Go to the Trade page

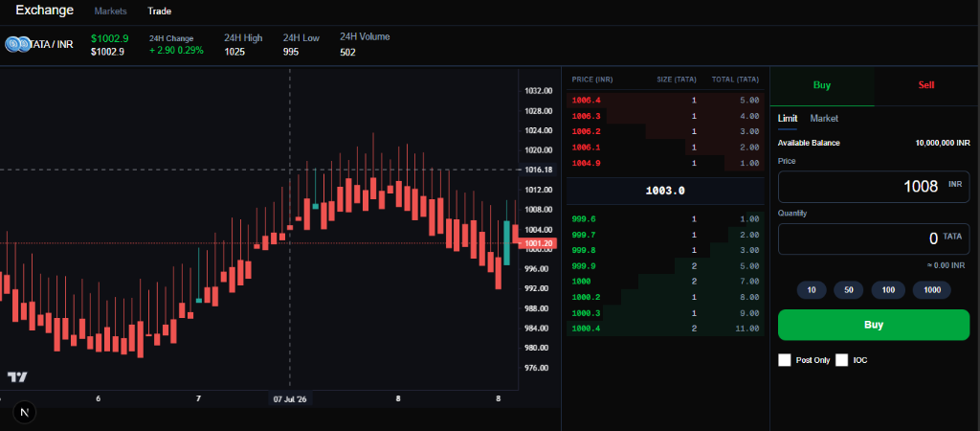point(160,11)
